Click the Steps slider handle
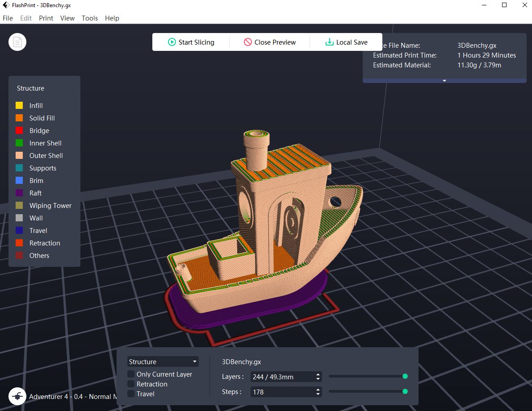532x411 pixels. [x=405, y=391]
